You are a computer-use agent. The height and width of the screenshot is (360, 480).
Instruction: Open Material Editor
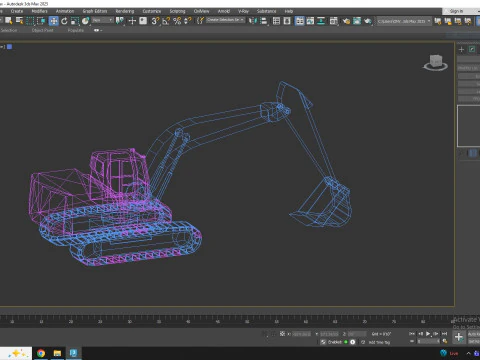click(x=334, y=21)
